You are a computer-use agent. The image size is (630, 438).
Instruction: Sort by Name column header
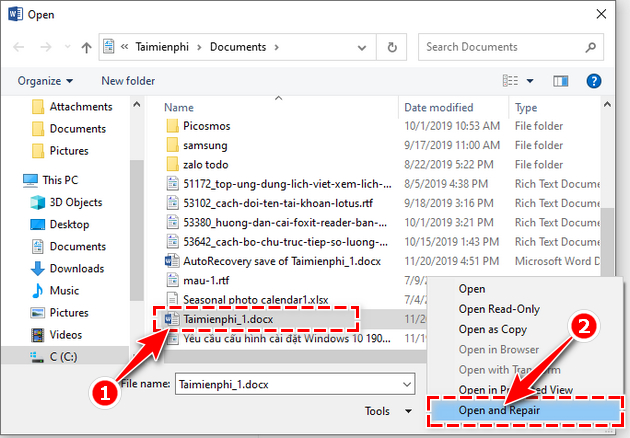coord(179,108)
